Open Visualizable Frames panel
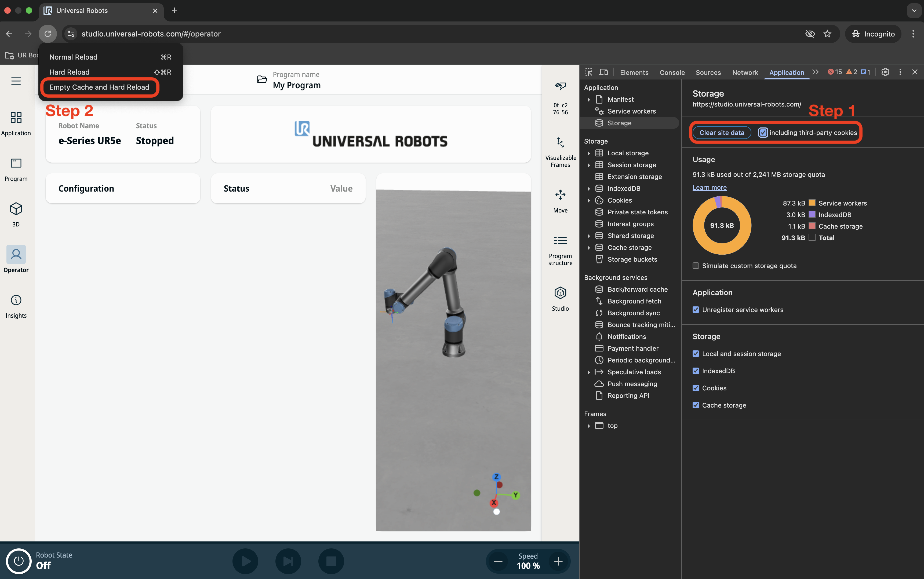The width and height of the screenshot is (924, 579). click(x=560, y=143)
